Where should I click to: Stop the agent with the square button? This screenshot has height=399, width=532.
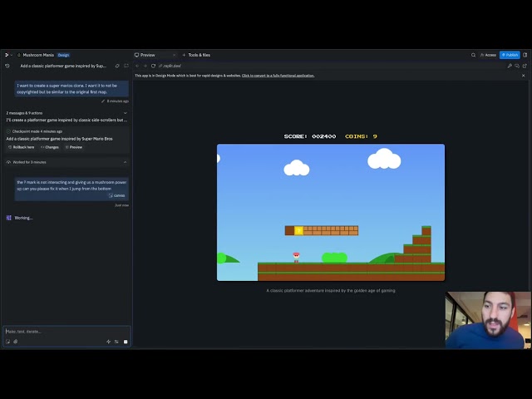point(126,342)
